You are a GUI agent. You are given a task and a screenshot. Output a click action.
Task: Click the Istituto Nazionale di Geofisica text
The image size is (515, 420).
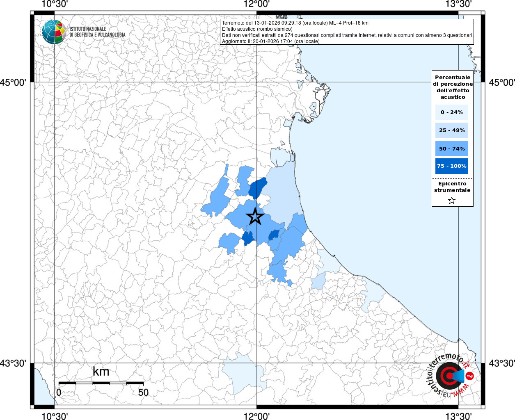(97, 32)
